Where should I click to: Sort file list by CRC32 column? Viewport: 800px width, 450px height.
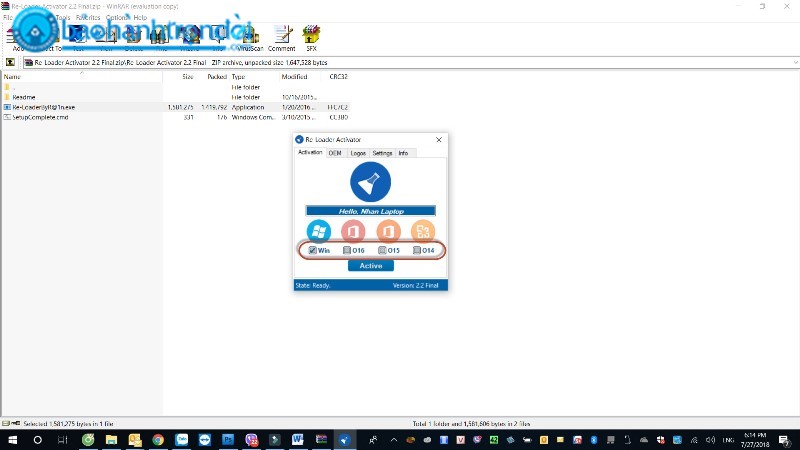pos(338,77)
